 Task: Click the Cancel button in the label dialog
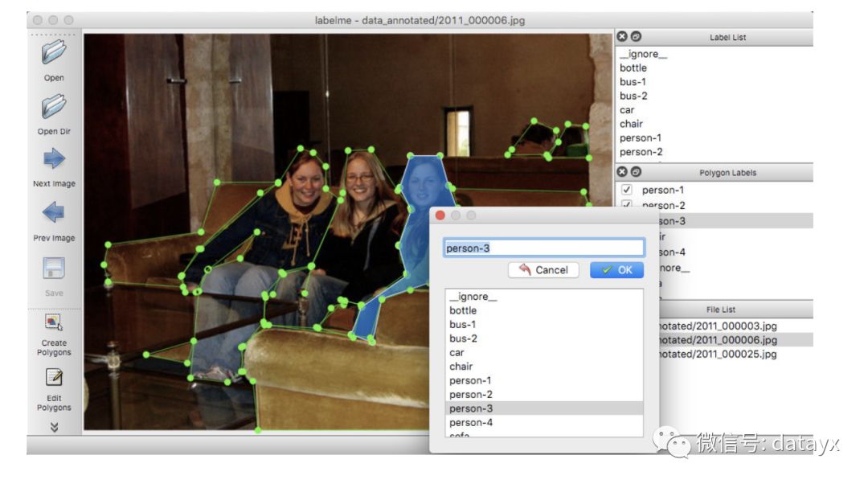click(x=543, y=269)
